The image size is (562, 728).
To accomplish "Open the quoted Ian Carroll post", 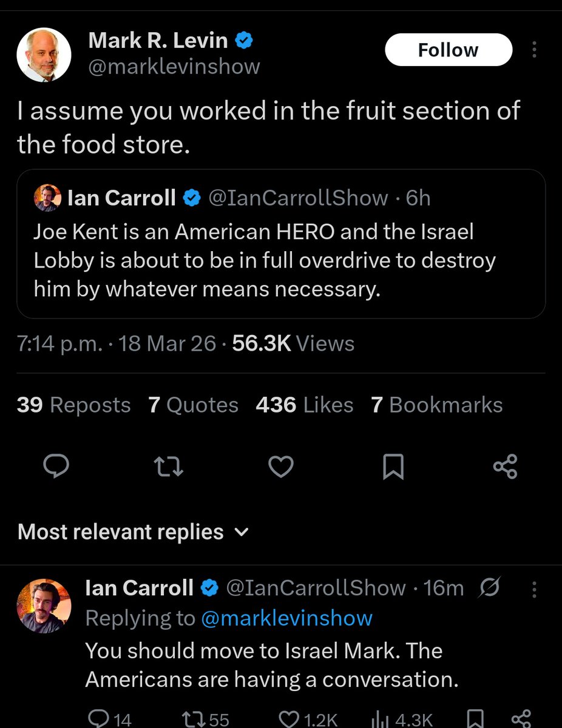I will [x=281, y=244].
